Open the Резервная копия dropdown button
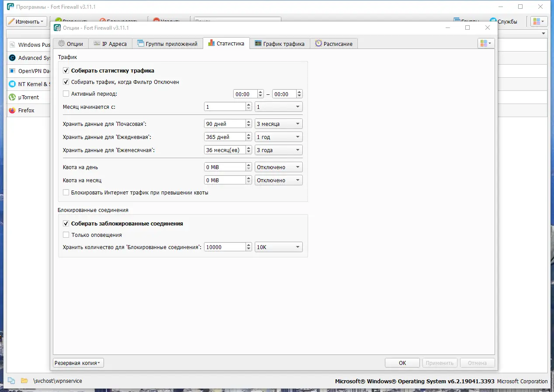 pos(78,363)
